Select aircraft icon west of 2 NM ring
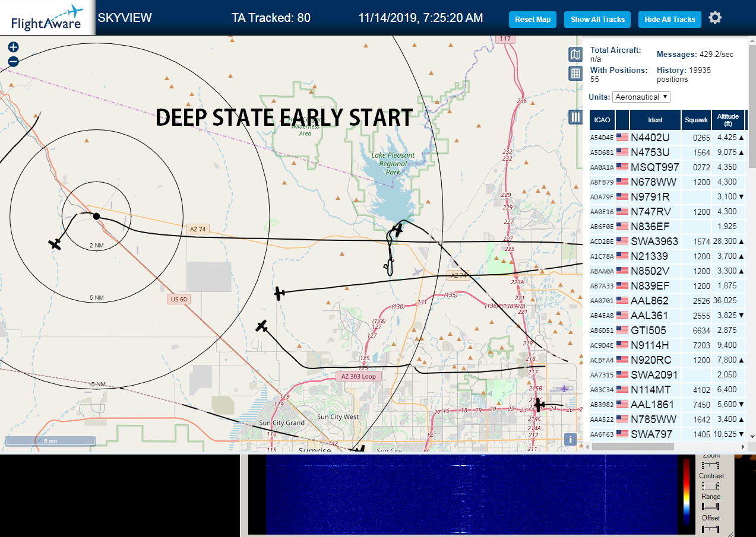 coord(55,244)
